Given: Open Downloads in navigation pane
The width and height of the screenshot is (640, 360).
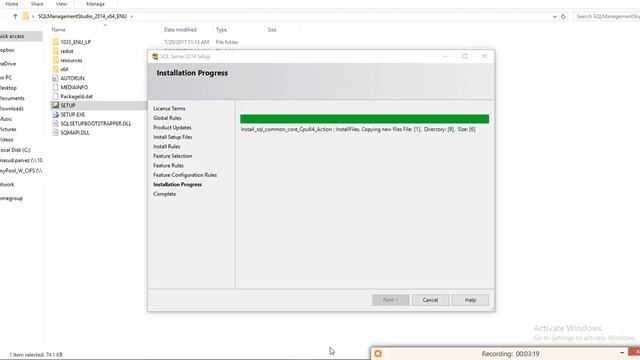Looking at the screenshot, I should [x=11, y=109].
